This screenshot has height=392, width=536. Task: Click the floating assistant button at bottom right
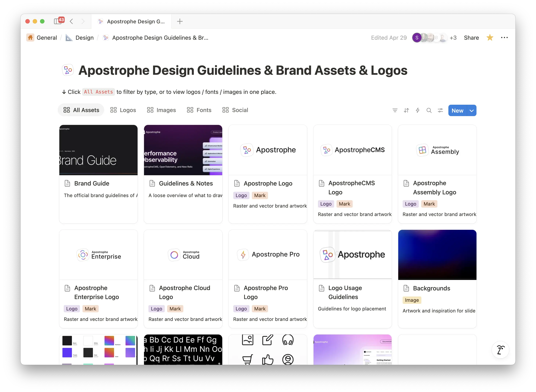(500, 350)
